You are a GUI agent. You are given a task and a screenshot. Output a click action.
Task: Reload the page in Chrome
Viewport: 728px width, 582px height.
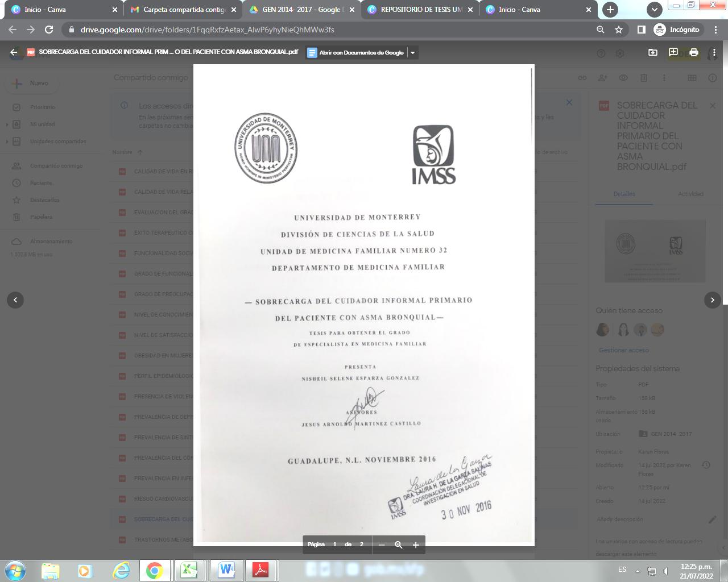49,30
